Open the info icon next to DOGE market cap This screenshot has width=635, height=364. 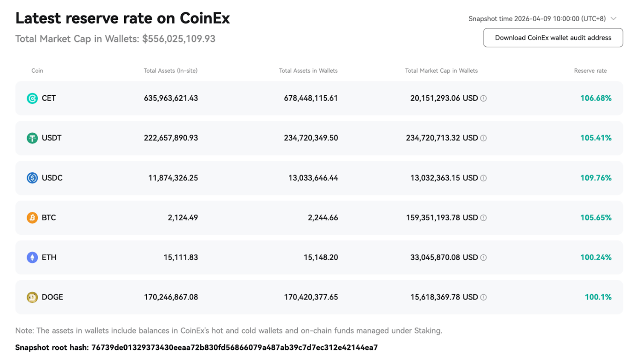click(484, 297)
